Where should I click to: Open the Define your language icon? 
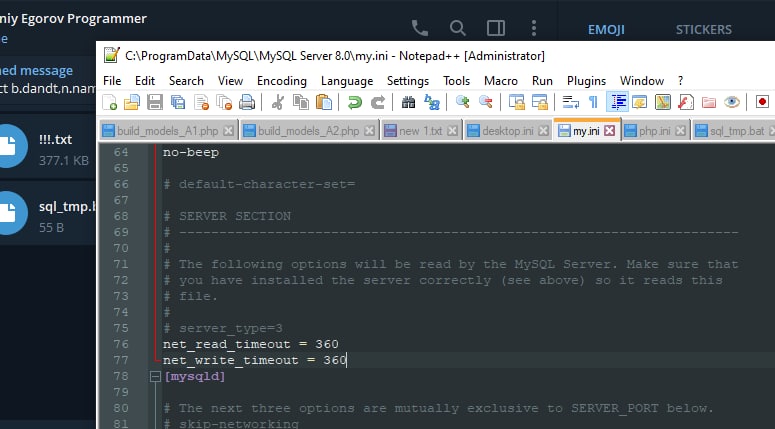(640, 102)
